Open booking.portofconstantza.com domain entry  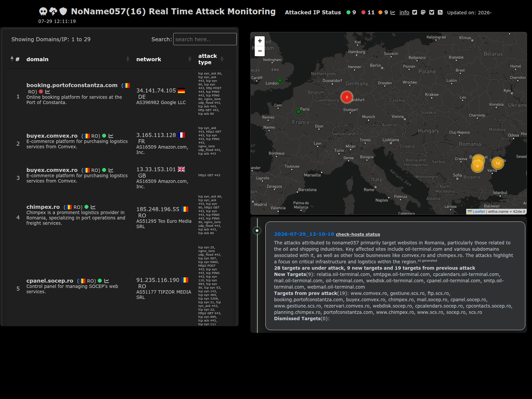(x=72, y=85)
